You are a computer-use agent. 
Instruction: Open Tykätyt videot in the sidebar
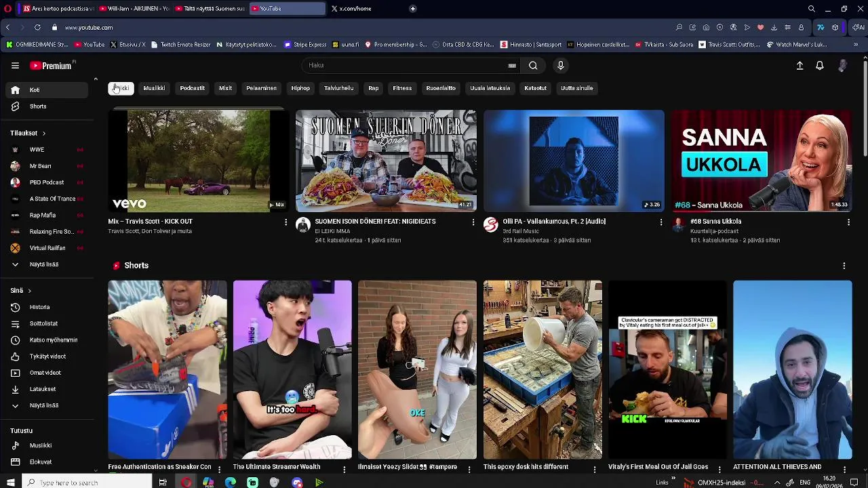coord(47,357)
